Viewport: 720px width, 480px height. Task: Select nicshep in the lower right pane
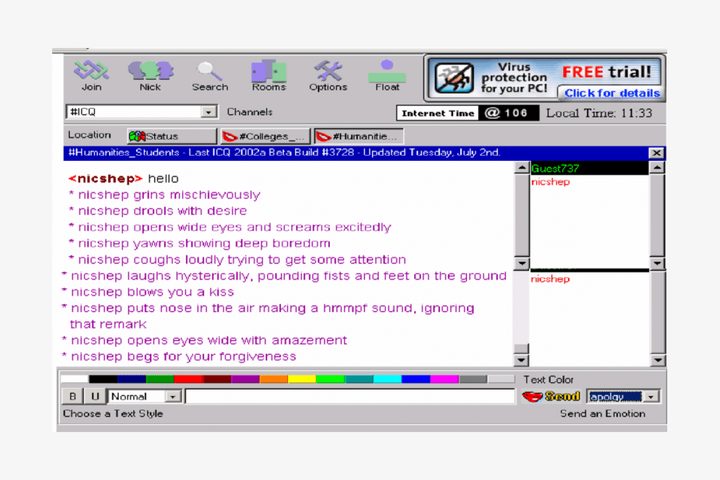[x=550, y=279]
